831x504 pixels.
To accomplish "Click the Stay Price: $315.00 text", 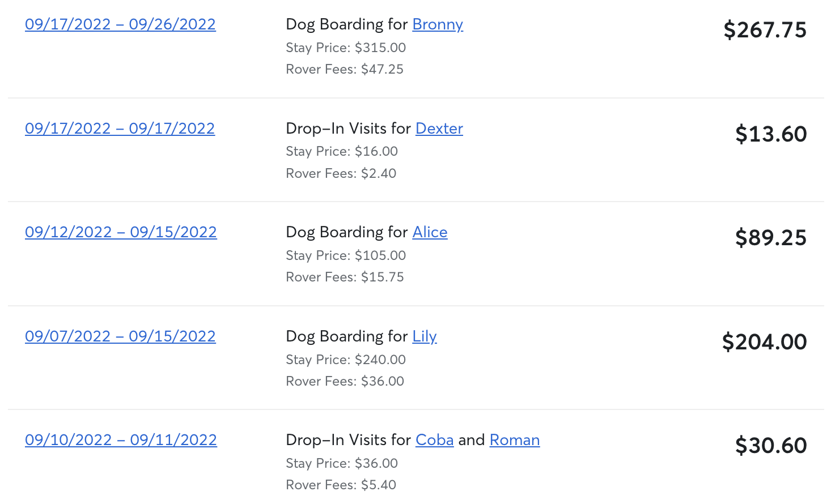I will point(346,48).
